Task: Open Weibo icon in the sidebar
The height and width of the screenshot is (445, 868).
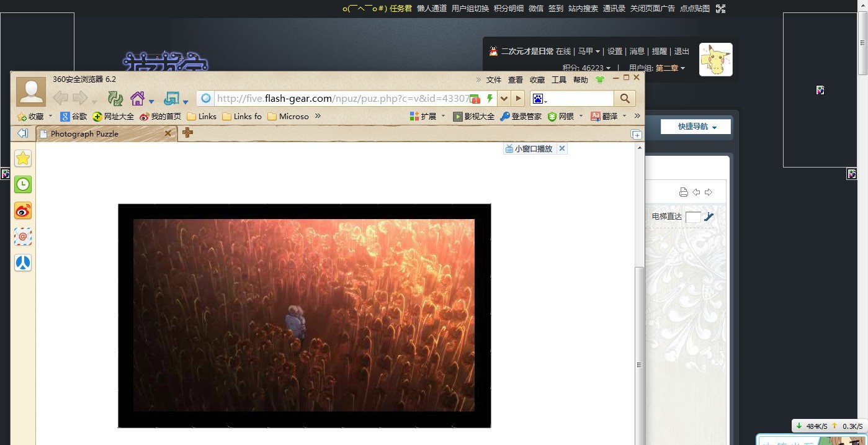Action: point(23,211)
